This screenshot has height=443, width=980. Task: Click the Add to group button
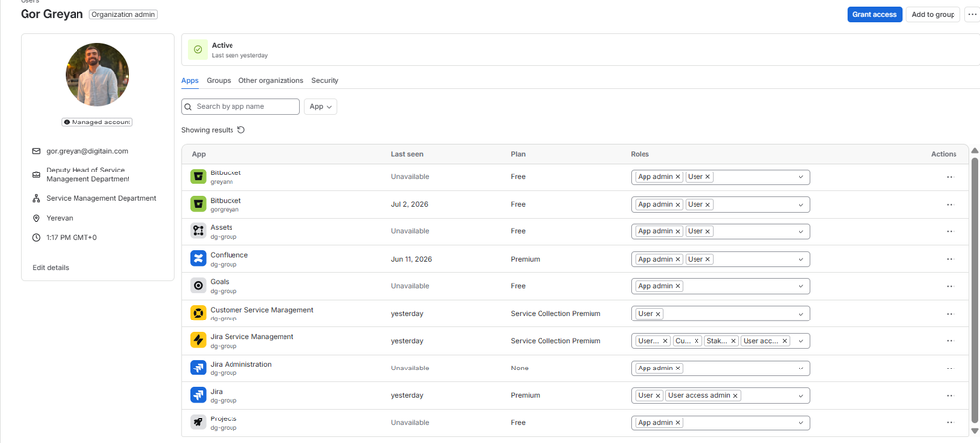click(x=933, y=15)
